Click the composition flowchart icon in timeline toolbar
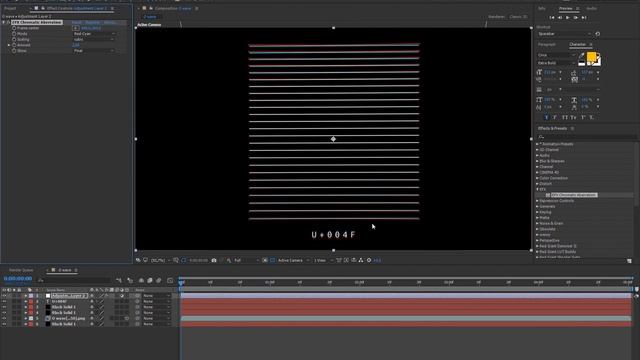Viewport: 640px width, 360px height. coord(119,280)
